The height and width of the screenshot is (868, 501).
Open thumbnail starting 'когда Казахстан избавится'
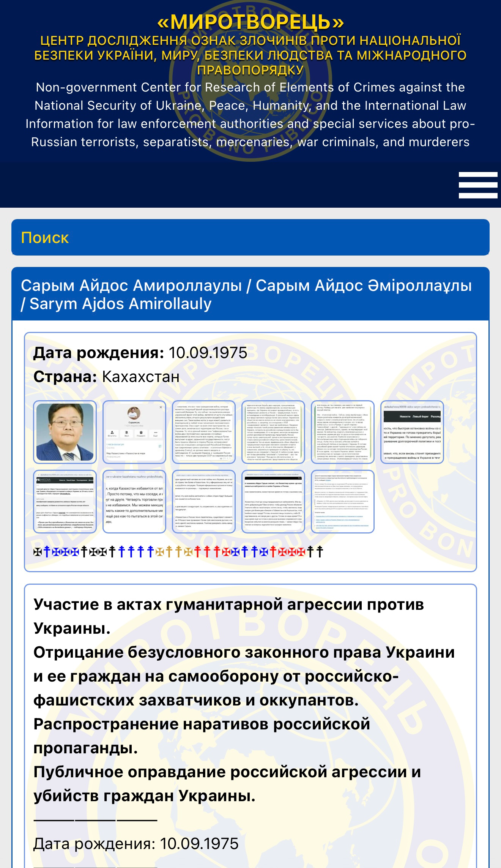[134, 502]
